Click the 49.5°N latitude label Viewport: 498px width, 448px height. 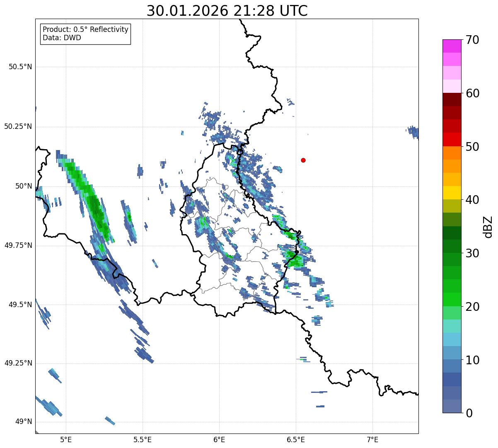(20, 305)
